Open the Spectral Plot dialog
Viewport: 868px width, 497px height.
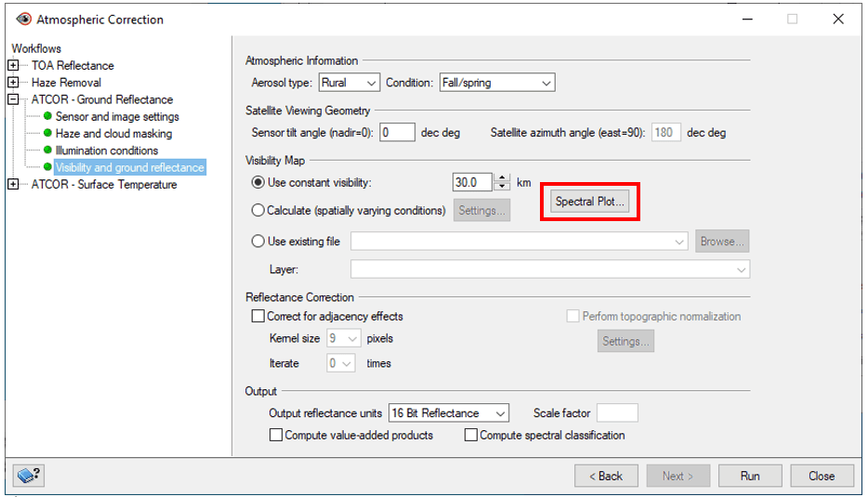pos(589,202)
